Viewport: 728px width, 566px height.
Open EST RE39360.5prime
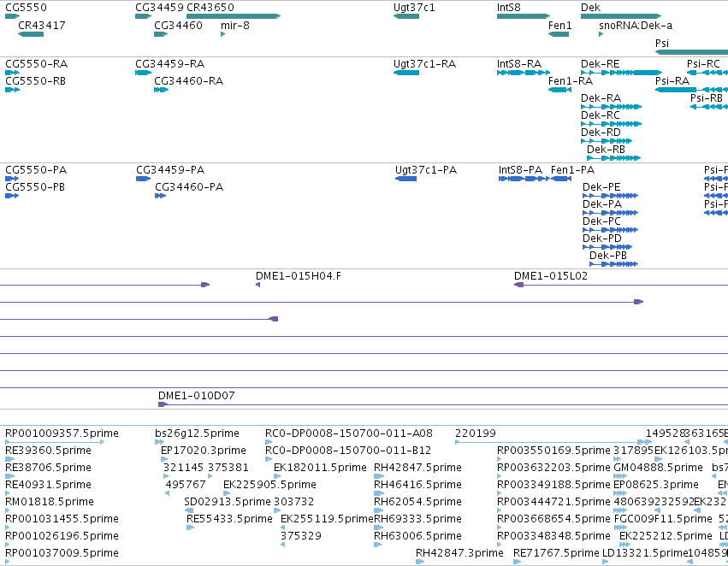coord(9,459)
